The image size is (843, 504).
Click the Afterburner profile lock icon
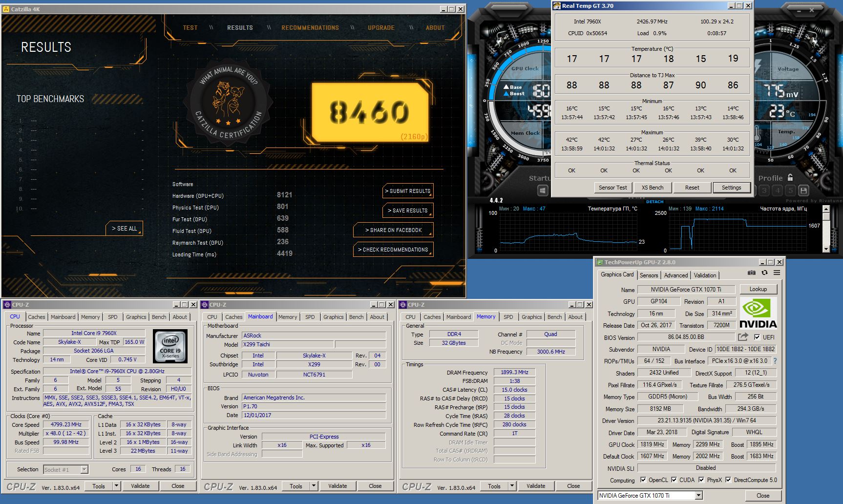point(790,178)
